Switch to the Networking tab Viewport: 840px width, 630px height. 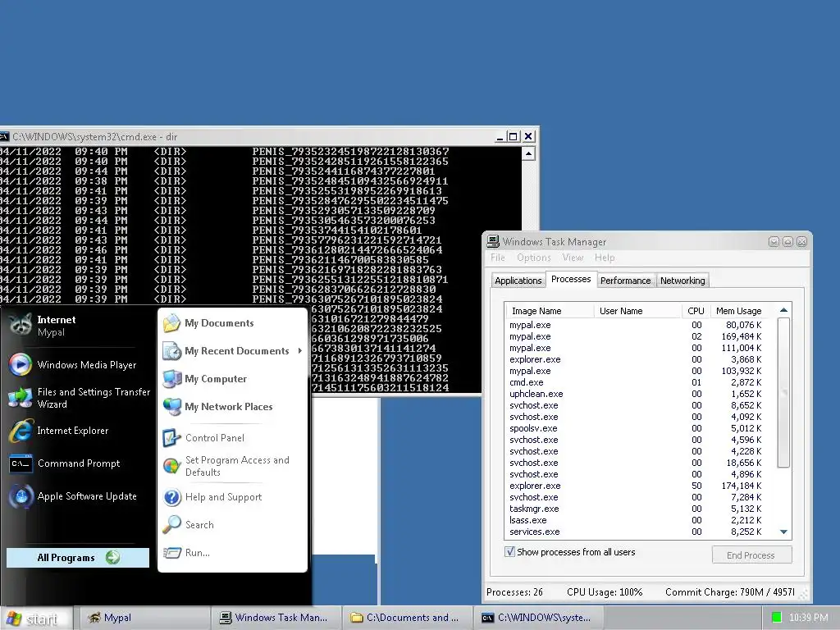pos(682,281)
